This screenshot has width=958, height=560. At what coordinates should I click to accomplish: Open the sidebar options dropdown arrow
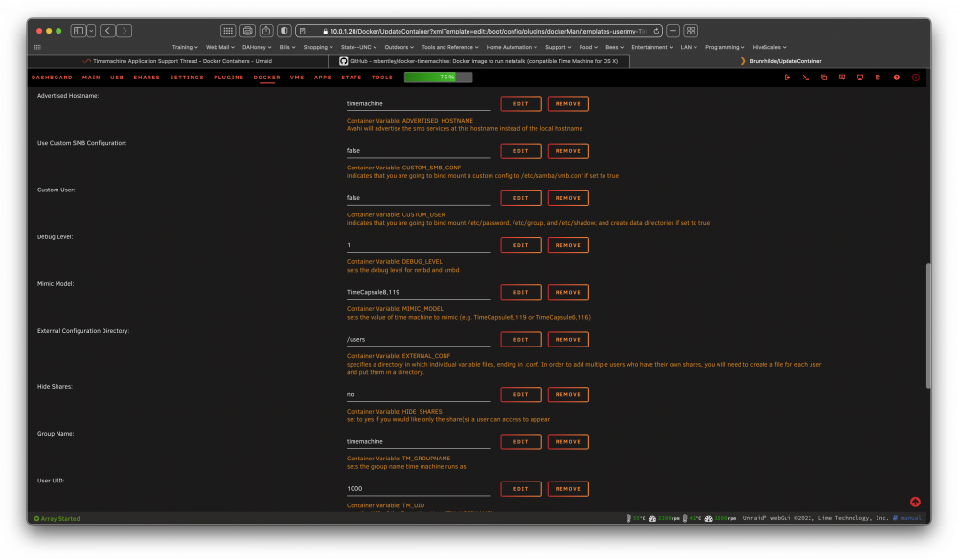pyautogui.click(x=91, y=31)
